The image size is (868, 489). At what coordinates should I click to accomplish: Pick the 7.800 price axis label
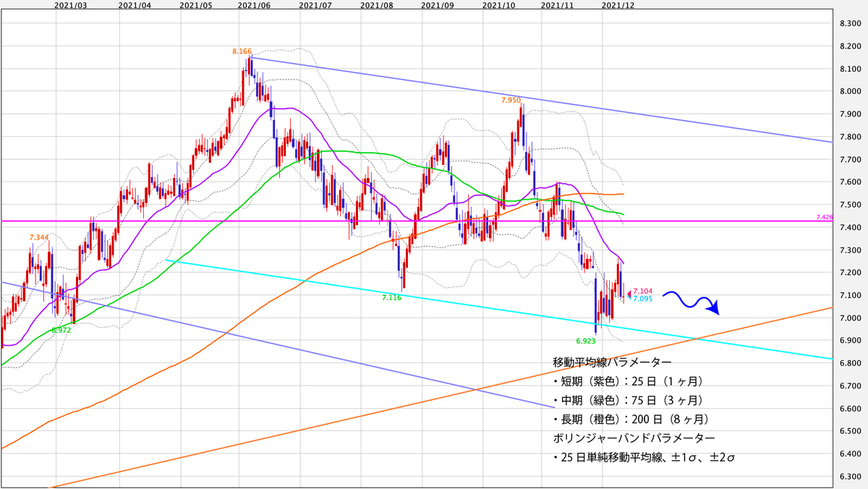[850, 137]
